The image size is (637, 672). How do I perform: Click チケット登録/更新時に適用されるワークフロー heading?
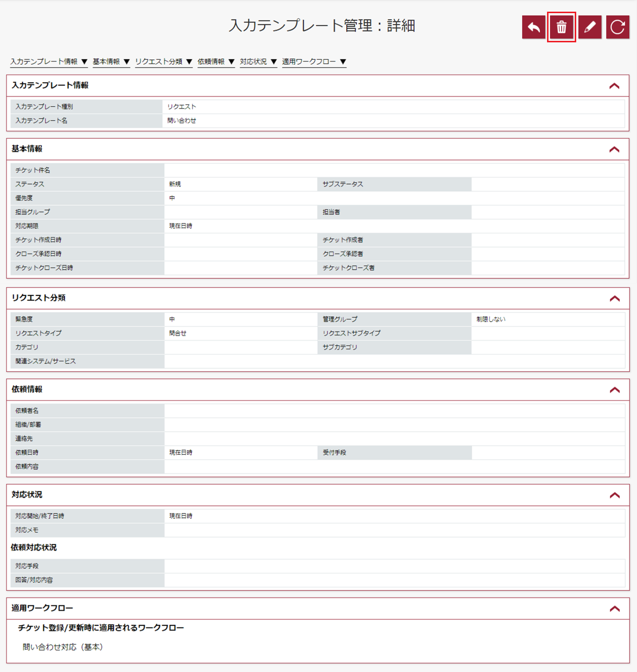(x=101, y=628)
